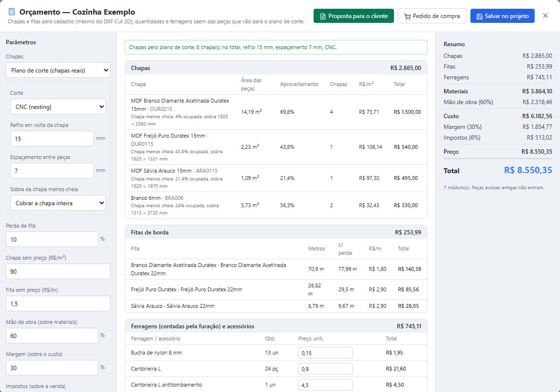Select the MDF Branco Diamante Acetinada Duratex row

[x=276, y=112]
